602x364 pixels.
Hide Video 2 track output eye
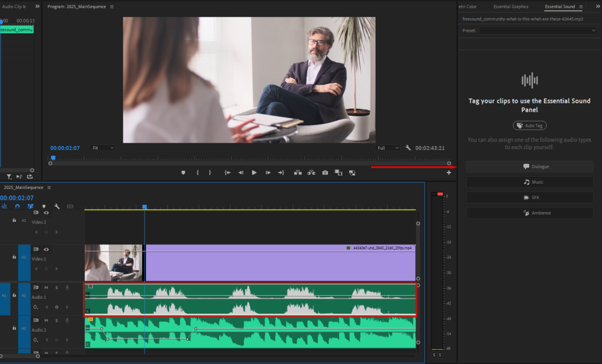(x=46, y=213)
